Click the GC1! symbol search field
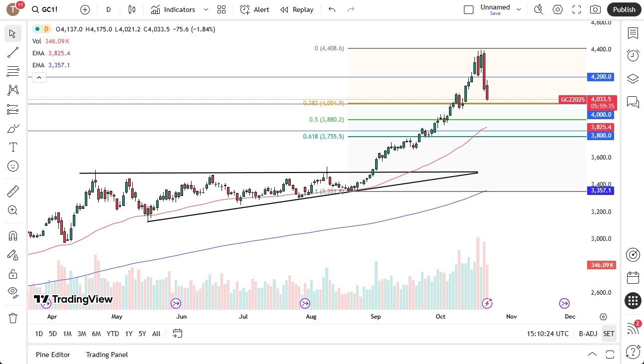Screen dimensions: 644x364 [47, 9]
